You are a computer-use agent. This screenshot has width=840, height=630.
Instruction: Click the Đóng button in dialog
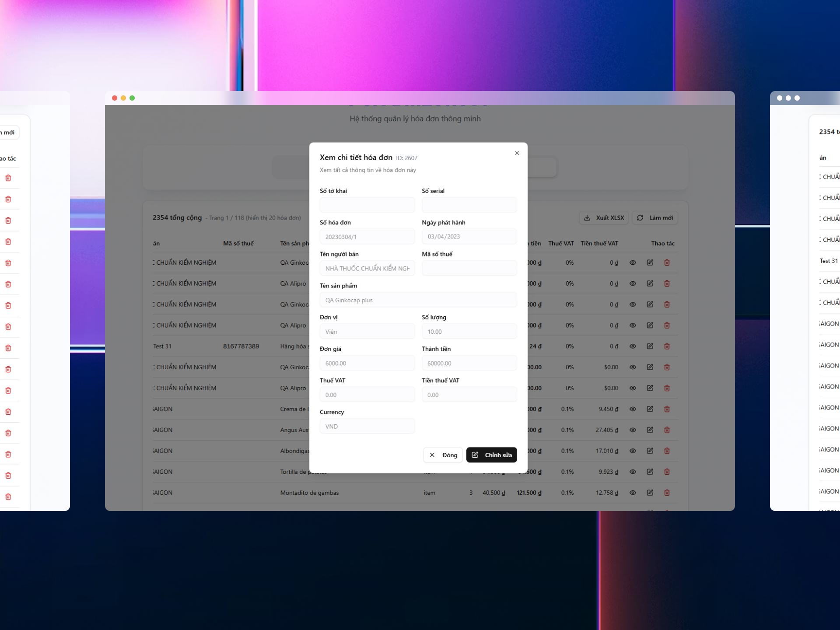click(x=443, y=455)
